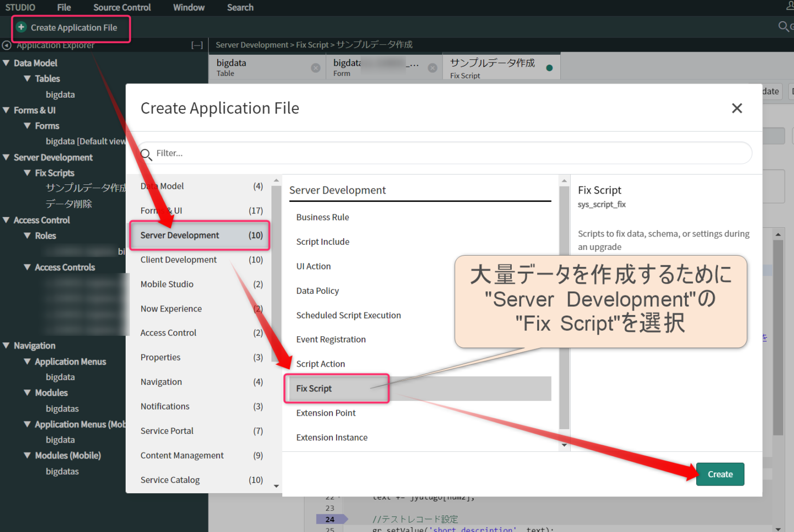Choose UI Action file type
Screen dimensions: 794x532
(x=420, y=266)
